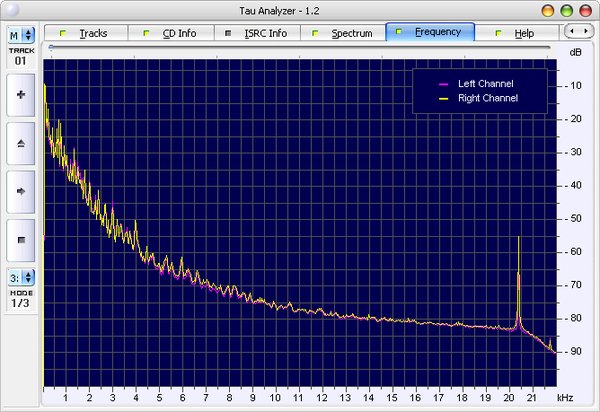Click the gray orb in title bar
Image resolution: width=600 pixels, height=412 pixels.
point(12,10)
